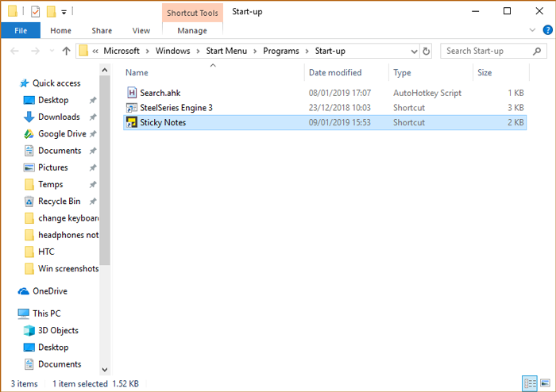Open Desktop under This PC

(53, 348)
